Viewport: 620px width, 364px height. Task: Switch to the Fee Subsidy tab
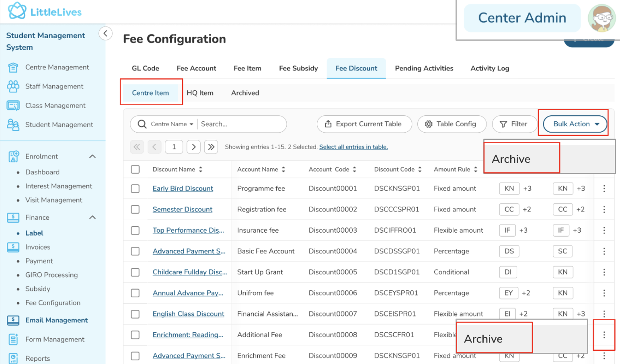[298, 68]
